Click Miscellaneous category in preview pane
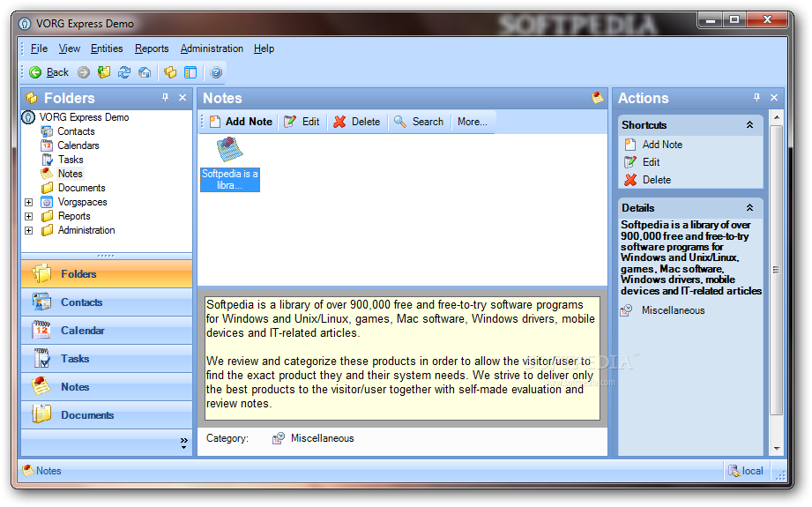The image size is (812, 507). [x=313, y=438]
